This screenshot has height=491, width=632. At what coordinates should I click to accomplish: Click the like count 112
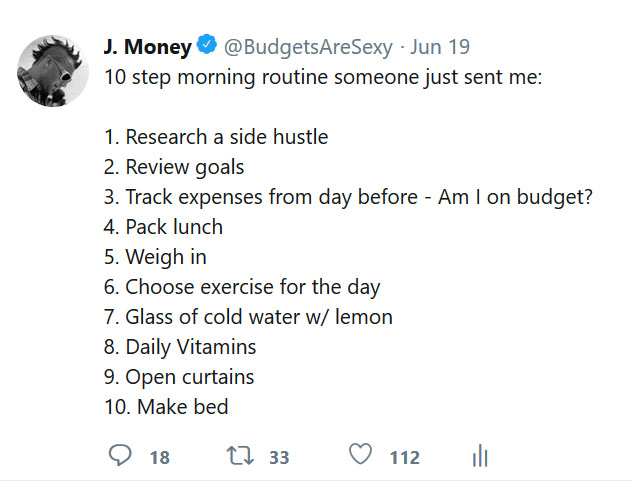pos(404,457)
